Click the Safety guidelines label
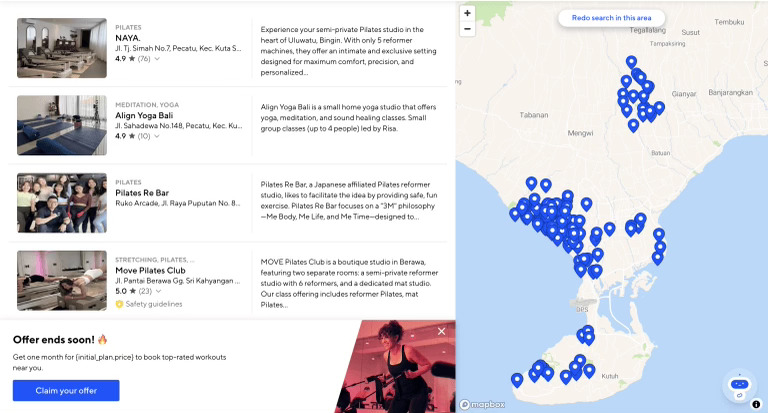Viewport: 768px width, 413px height. tap(154, 304)
